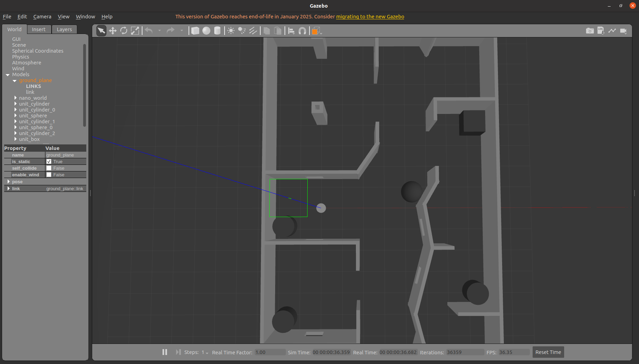Select the arrow selection mode tool
639x364 pixels.
[x=101, y=31]
